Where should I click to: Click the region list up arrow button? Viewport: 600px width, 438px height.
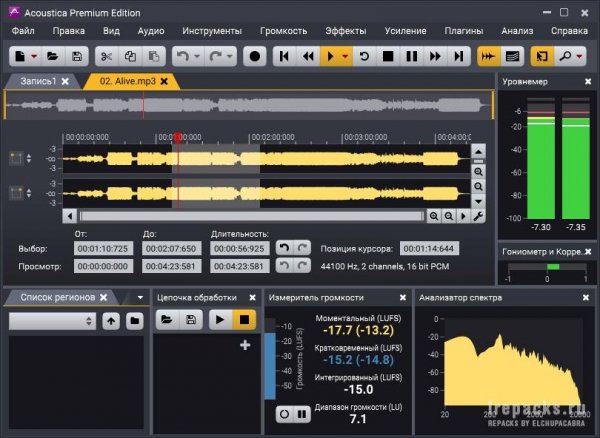[x=111, y=321]
